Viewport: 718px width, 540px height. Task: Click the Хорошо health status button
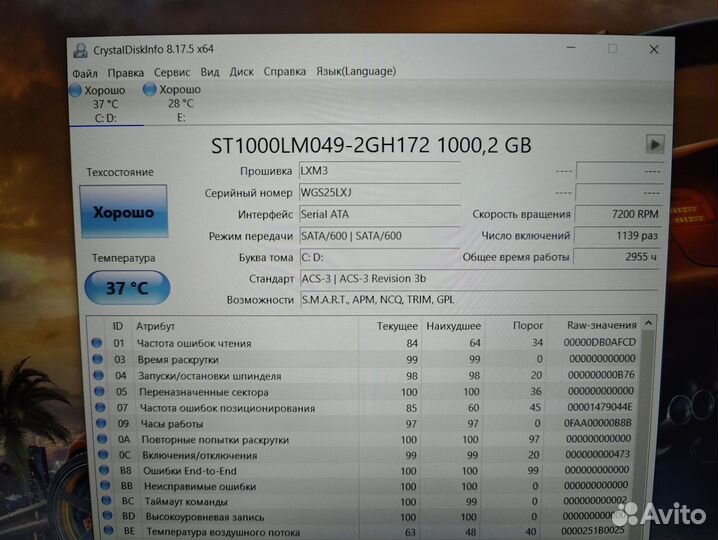tap(124, 212)
